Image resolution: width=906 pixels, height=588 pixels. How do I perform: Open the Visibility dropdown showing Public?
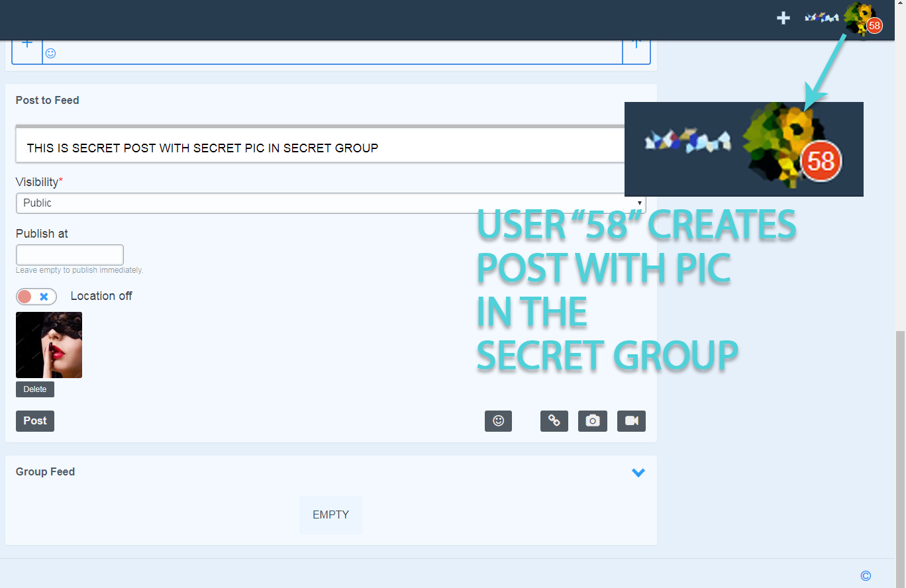pos(330,203)
